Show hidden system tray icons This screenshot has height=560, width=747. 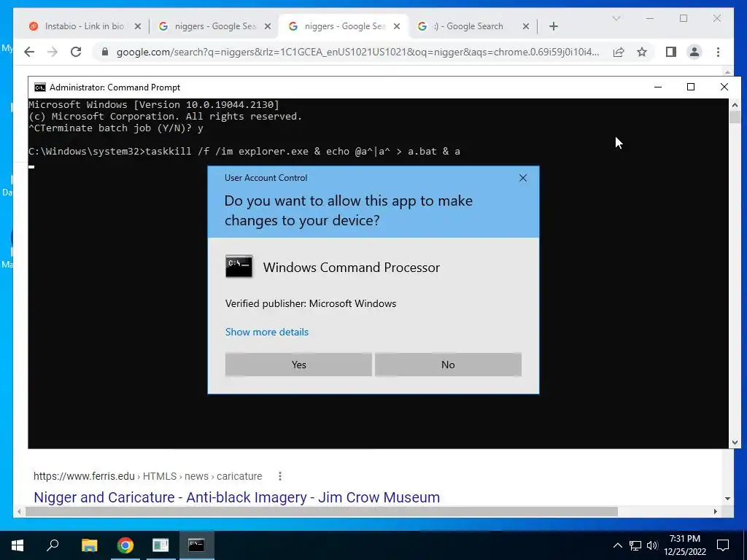coord(617,545)
